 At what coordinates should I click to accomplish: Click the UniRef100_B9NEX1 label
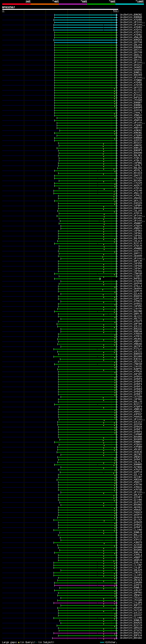coord(131,72)
